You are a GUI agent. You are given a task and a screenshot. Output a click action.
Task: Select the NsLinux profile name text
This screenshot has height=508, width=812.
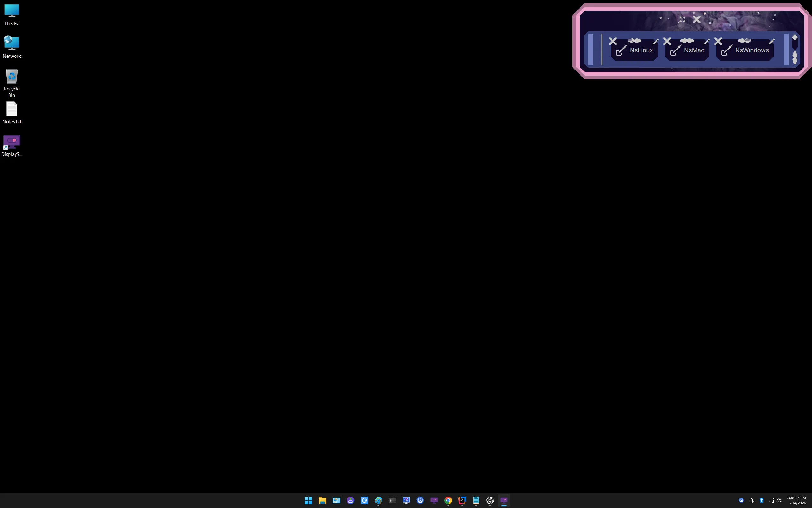[641, 50]
